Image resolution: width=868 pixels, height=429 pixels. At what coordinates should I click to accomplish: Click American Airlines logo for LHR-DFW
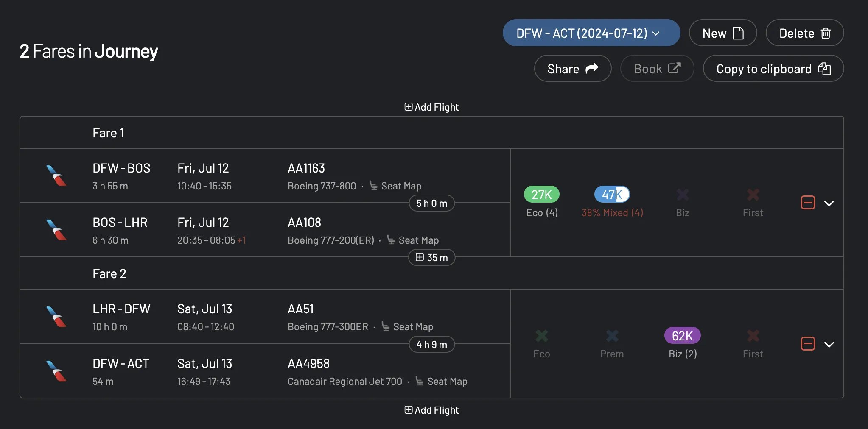pyautogui.click(x=56, y=316)
